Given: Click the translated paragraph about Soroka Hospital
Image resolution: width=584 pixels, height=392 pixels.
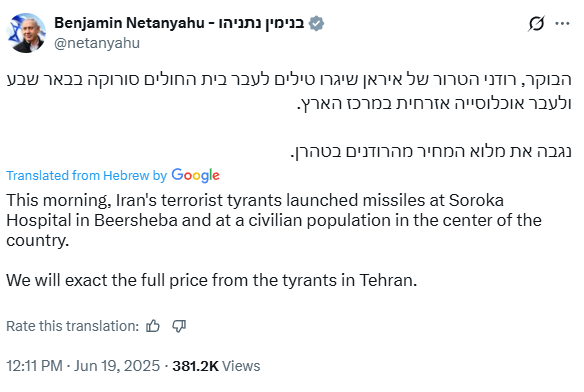Looking at the screenshot, I should pos(274,220).
